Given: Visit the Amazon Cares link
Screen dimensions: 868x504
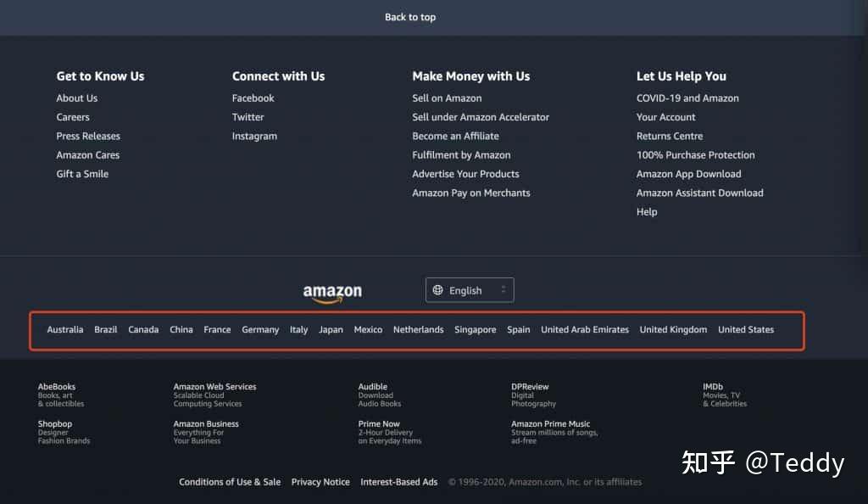Looking at the screenshot, I should tap(87, 155).
